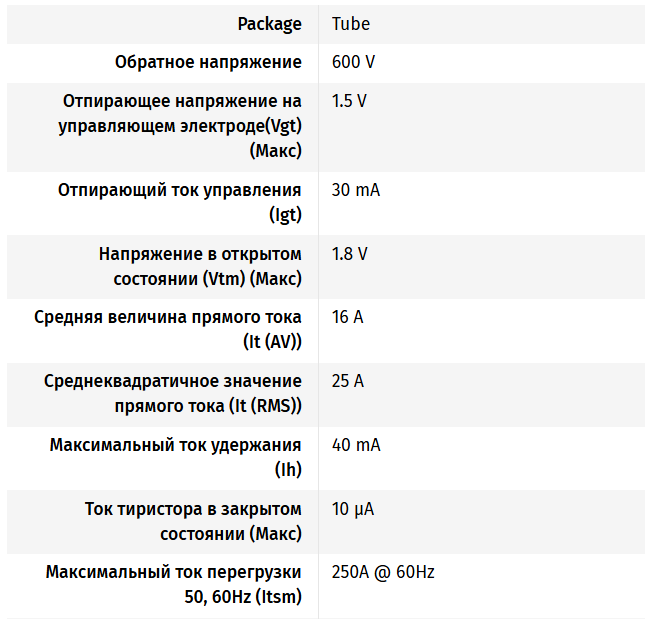The height and width of the screenshot is (619, 645).
Task: Click the Среднеквадратичное значение (It RMS) label
Action: pyautogui.click(x=172, y=393)
